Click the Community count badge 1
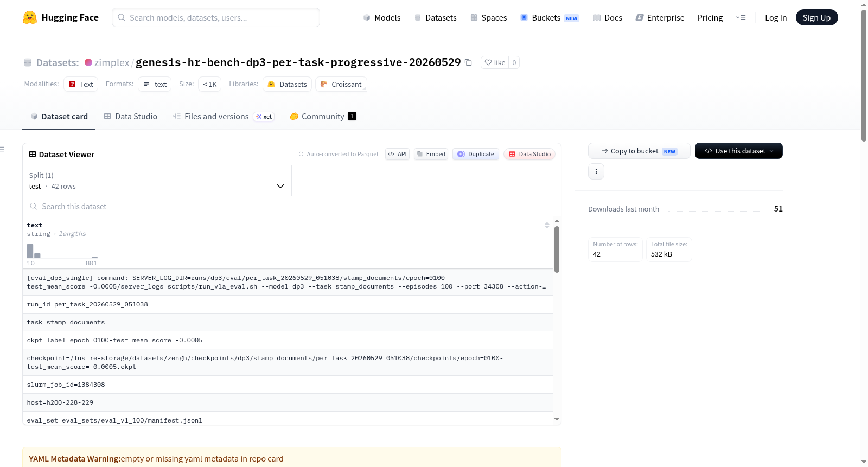This screenshot has width=868, height=467. click(x=352, y=116)
